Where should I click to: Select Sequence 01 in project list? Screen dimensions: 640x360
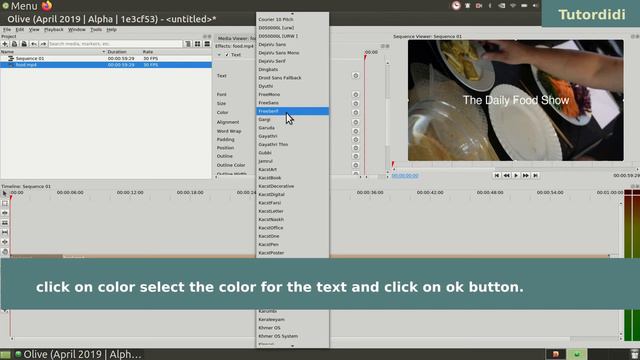[x=106, y=58]
